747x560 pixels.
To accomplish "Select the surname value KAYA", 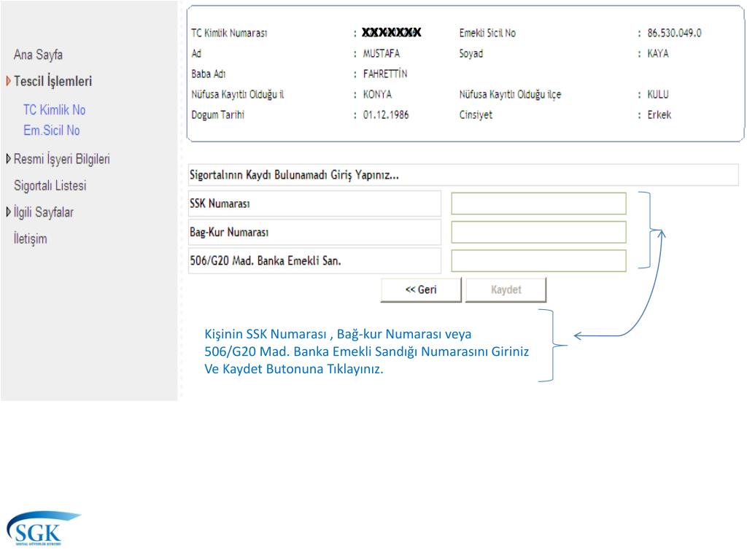I will coord(657,53).
